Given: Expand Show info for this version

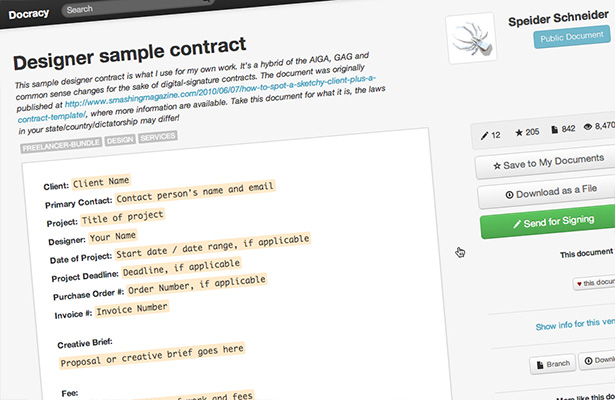Looking at the screenshot, I should tap(575, 324).
